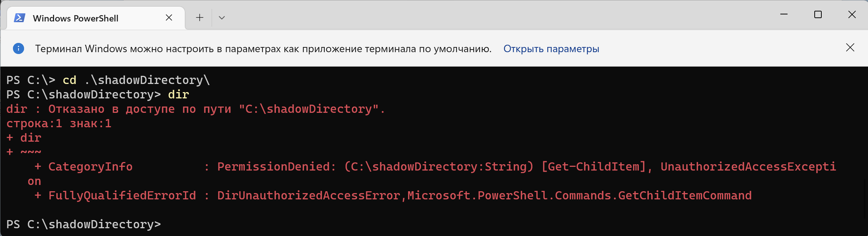Expand the new-tab profile dropdown chevron
The width and height of the screenshot is (868, 236).
[x=222, y=17]
